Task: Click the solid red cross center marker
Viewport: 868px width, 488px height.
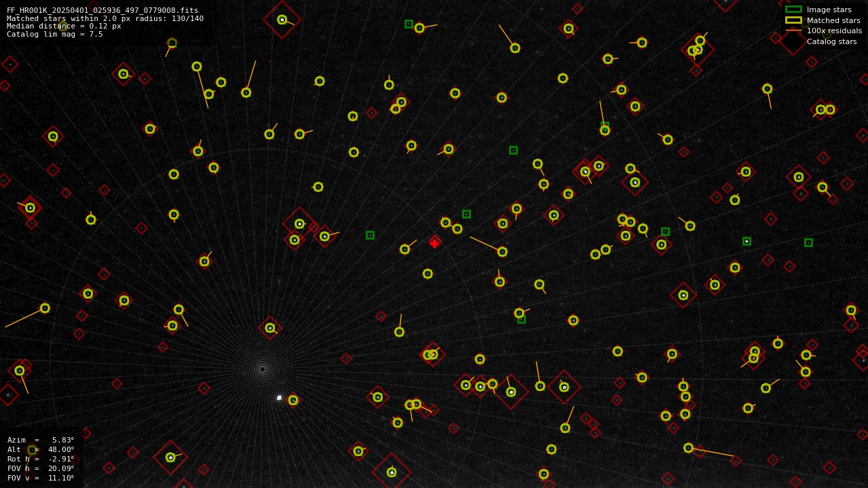Action: tap(434, 244)
